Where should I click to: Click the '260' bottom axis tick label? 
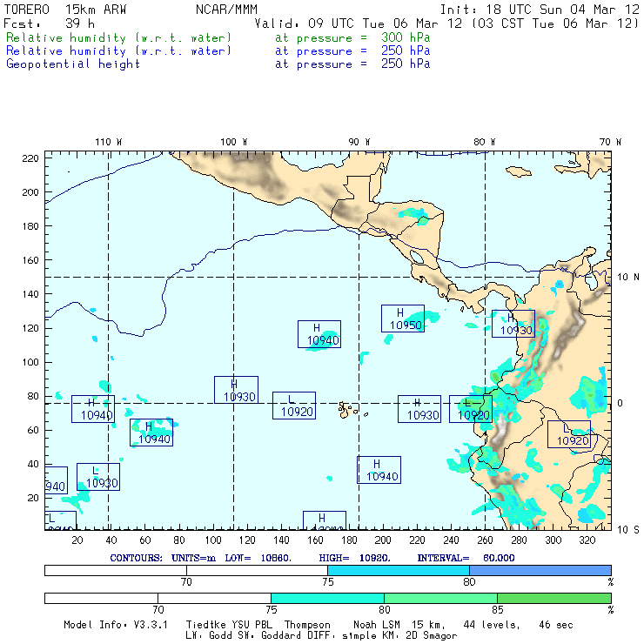coord(485,540)
